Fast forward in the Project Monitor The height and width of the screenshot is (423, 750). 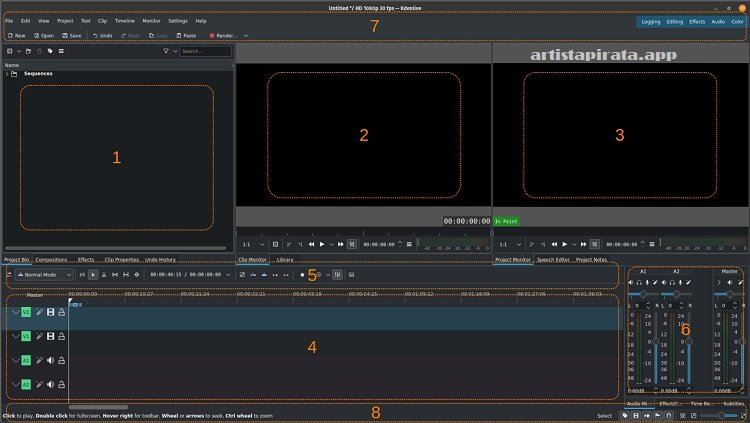coord(584,244)
